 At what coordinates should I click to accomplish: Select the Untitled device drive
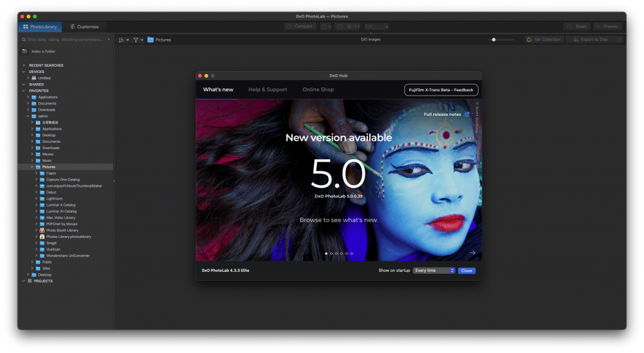[x=45, y=78]
